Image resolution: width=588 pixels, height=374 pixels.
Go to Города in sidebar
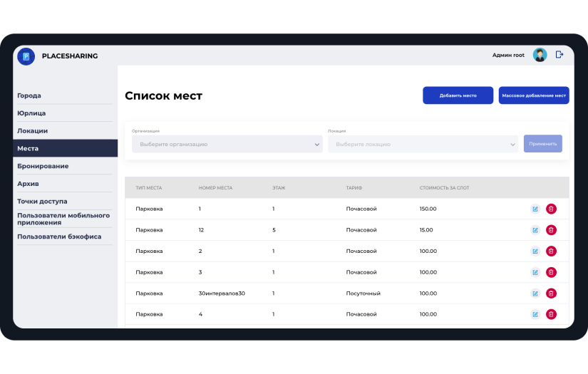29,95
